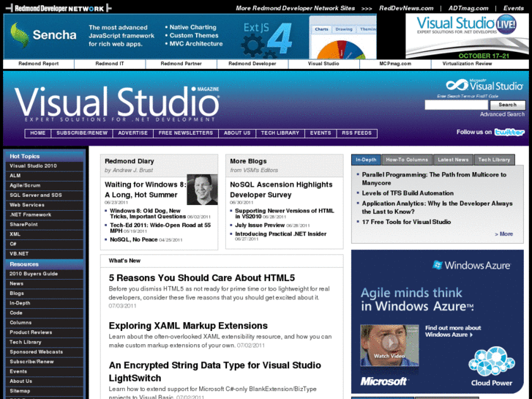
Task: Open the HOME menu item
Action: point(37,133)
